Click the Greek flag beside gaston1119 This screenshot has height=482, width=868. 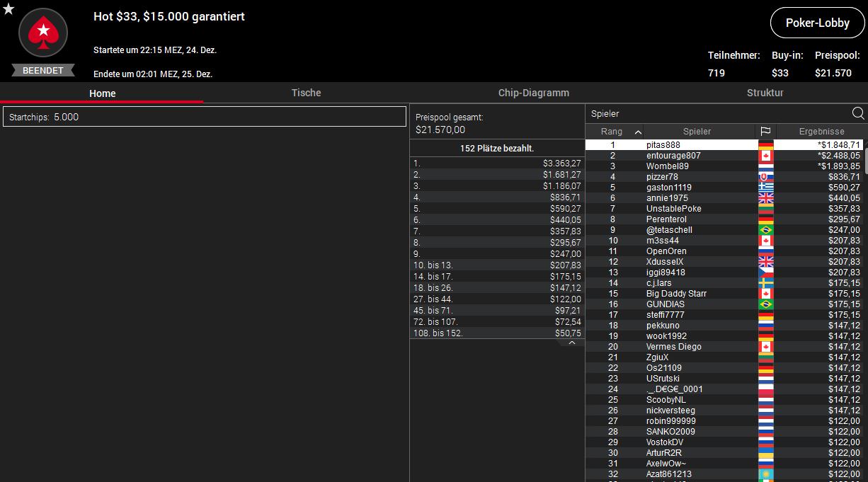click(x=765, y=188)
